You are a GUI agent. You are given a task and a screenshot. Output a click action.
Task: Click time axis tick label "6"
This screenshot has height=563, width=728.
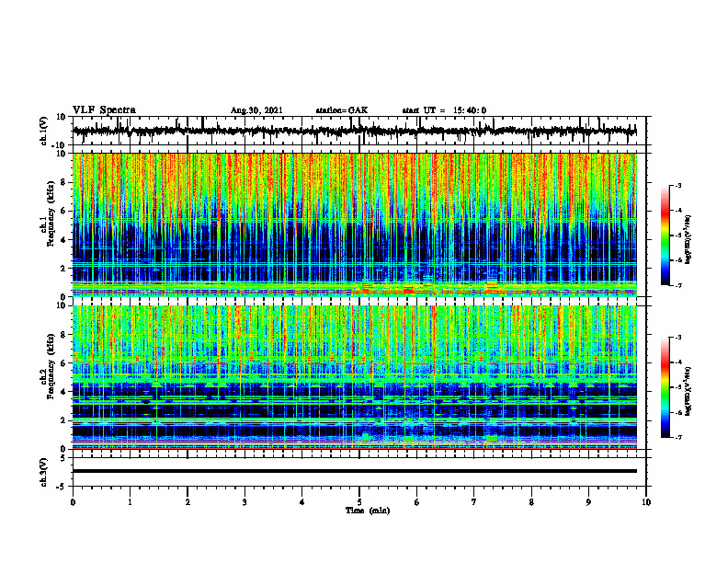pyautogui.click(x=417, y=502)
